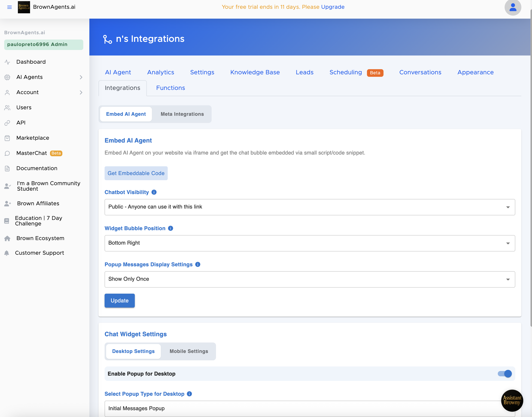Viewport: 532px width, 417px height.
Task: Click the Select Popup Type info icon
Action: pyautogui.click(x=189, y=394)
